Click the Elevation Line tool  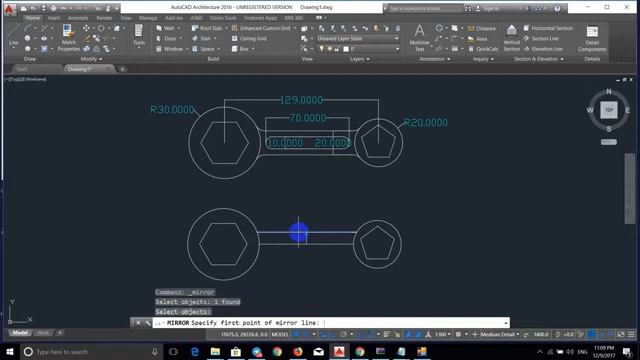tap(543, 49)
